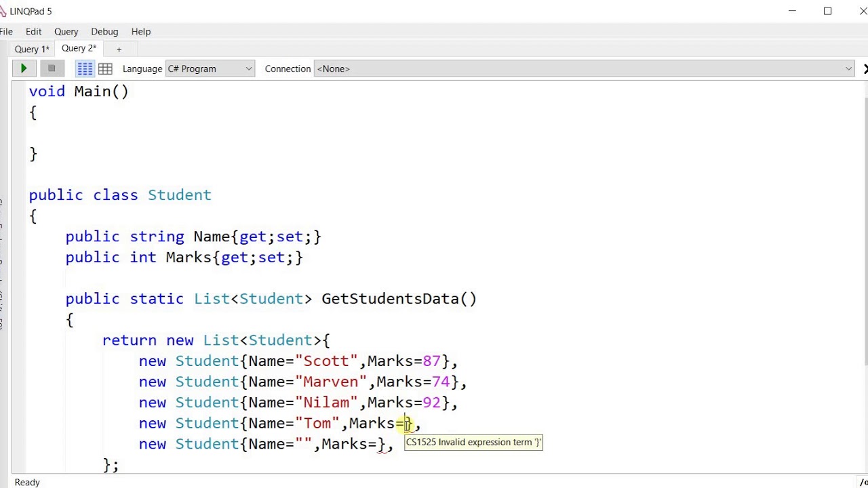The width and height of the screenshot is (868, 488).
Task: Switch to the Query 1* tab
Action: coord(32,49)
